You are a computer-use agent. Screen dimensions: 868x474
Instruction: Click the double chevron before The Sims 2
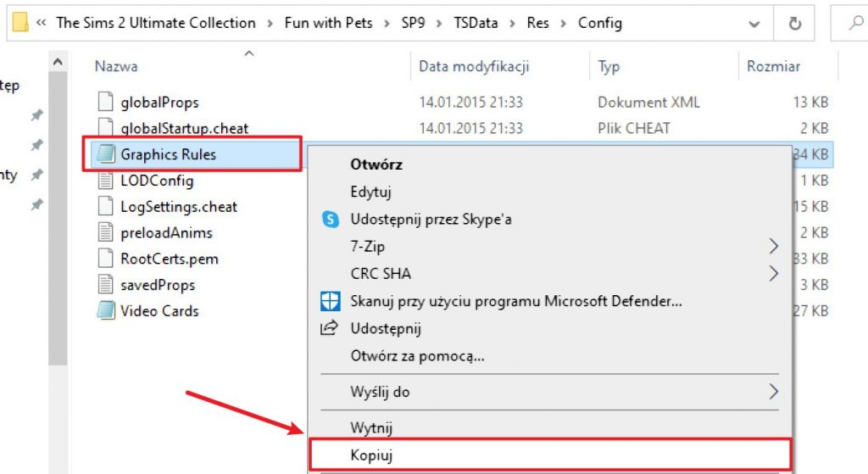point(41,23)
